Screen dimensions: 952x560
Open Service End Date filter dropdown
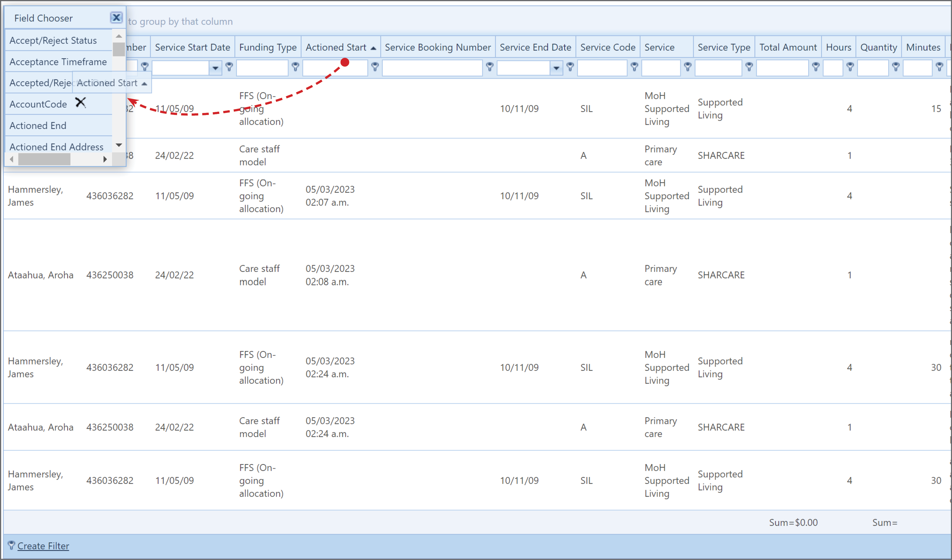556,68
